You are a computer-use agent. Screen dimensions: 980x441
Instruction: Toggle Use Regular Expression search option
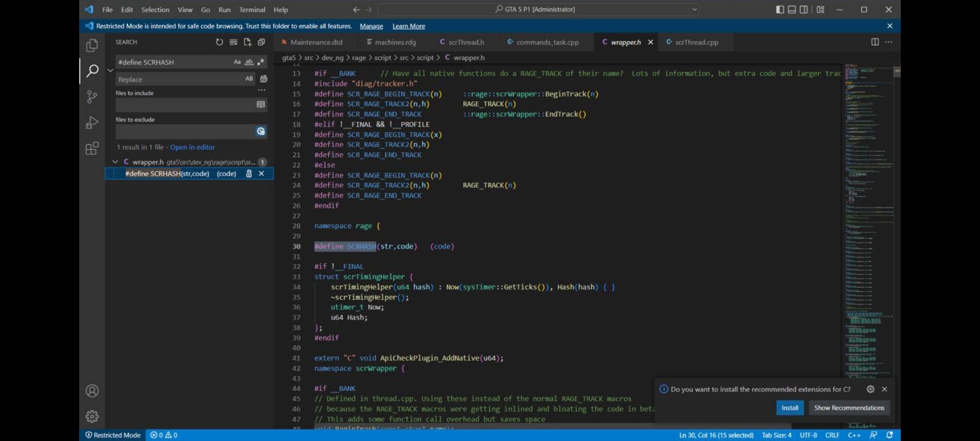pos(261,62)
